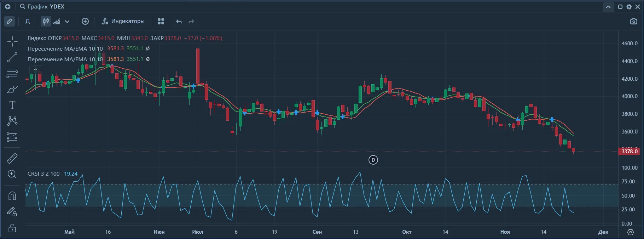The height and width of the screenshot is (239, 644).
Task: Switch to the area chart type
Action: coord(57,21)
